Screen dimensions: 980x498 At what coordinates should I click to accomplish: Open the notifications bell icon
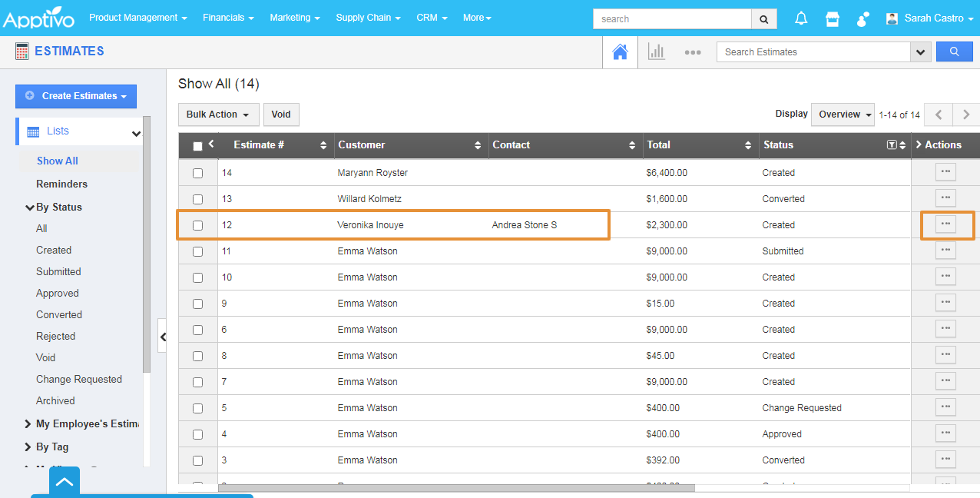[x=801, y=18]
